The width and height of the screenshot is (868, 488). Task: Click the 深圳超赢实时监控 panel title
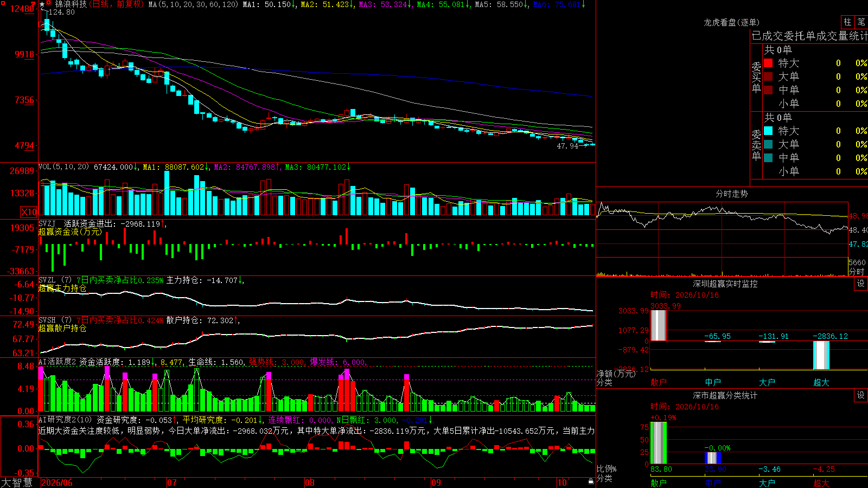[x=725, y=284]
